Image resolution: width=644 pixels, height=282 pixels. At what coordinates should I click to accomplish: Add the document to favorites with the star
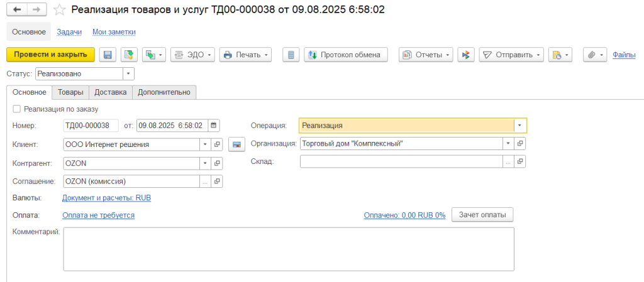[x=60, y=9]
